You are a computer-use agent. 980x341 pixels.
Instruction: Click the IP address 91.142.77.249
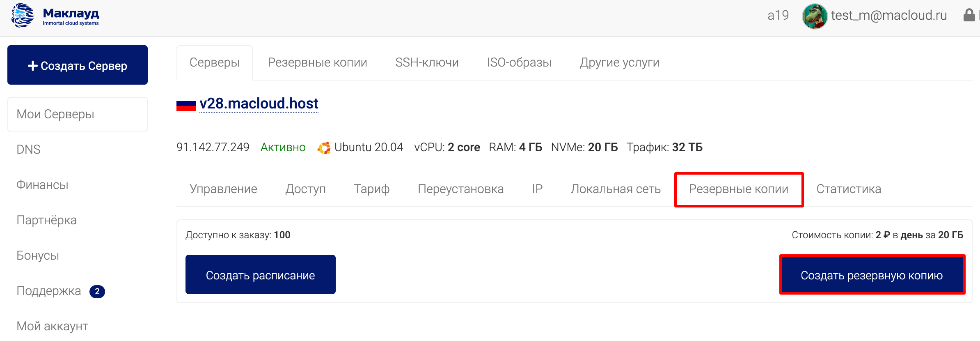213,147
